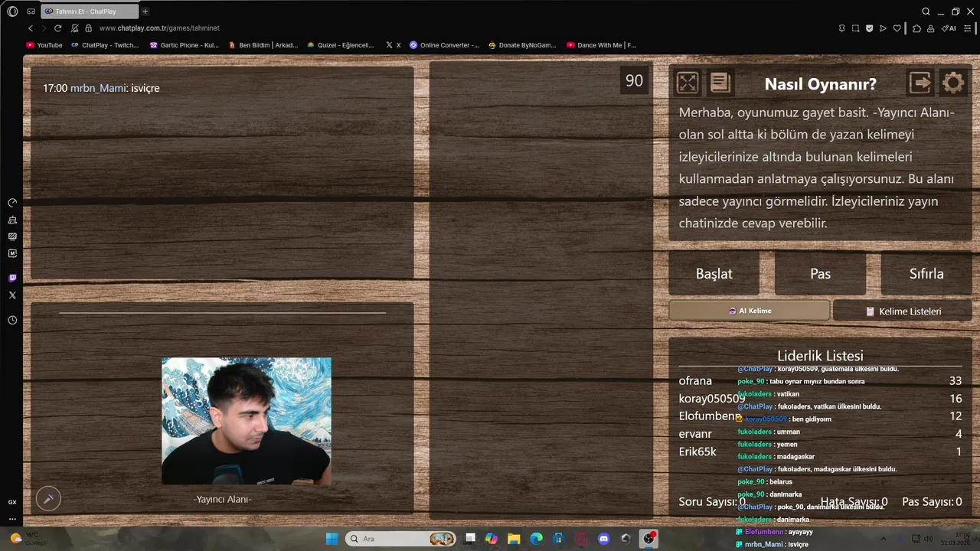Reset the game with Sıfırla
The image size is (980, 551).
(x=926, y=273)
